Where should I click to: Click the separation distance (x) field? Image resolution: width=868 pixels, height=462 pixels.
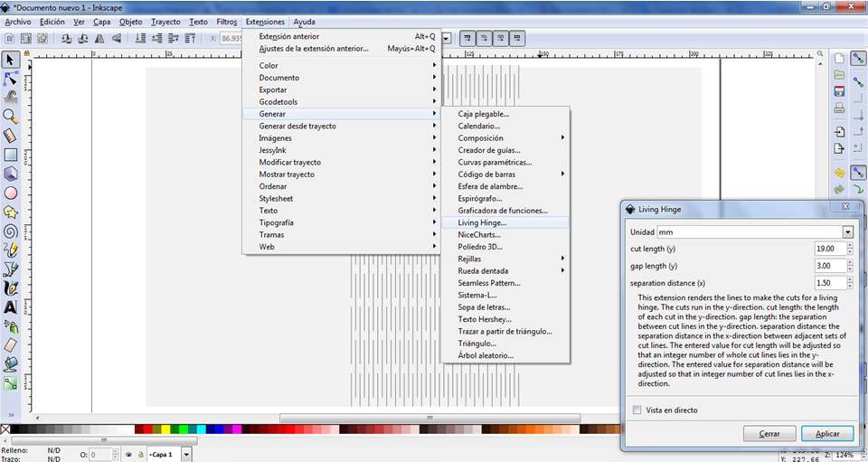click(830, 283)
